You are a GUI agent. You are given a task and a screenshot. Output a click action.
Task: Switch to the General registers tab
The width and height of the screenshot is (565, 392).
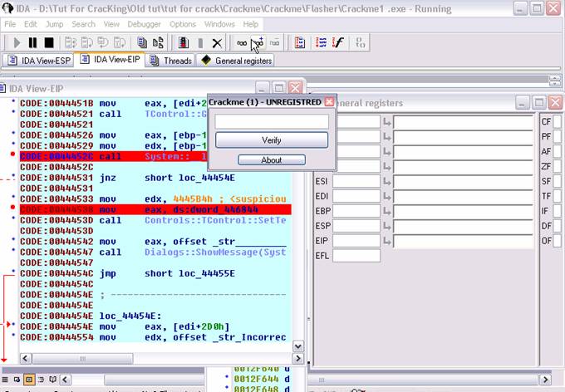pos(236,61)
